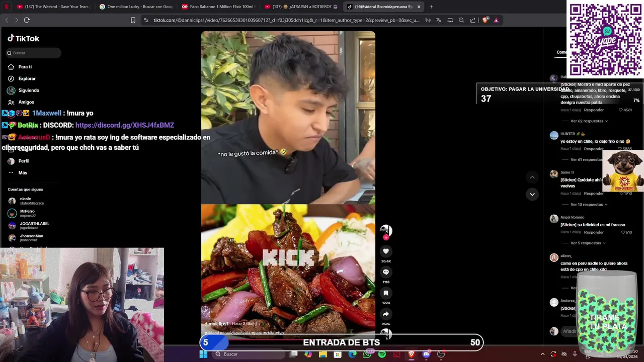This screenshot has height=362, width=644.
Task: Open Brave Shields lion icon
Action: tap(485, 20)
